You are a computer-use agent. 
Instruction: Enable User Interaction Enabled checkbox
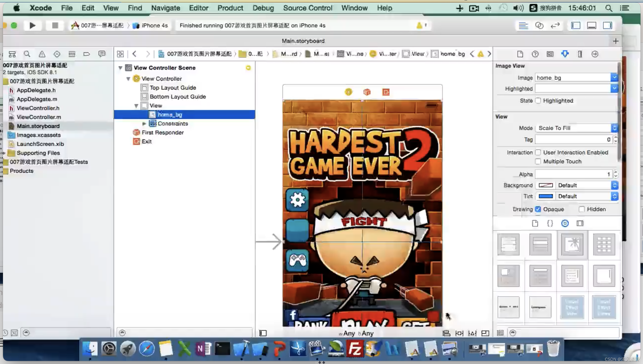pos(538,152)
